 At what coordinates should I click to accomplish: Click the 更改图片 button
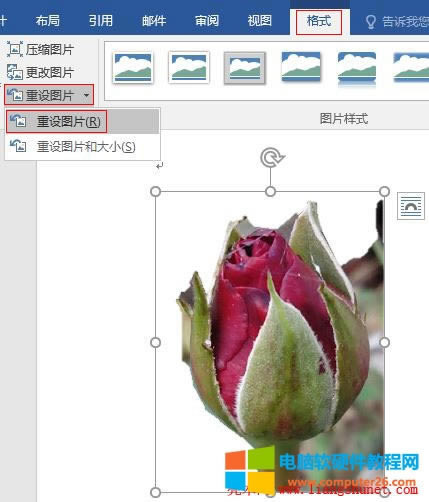(x=40, y=72)
